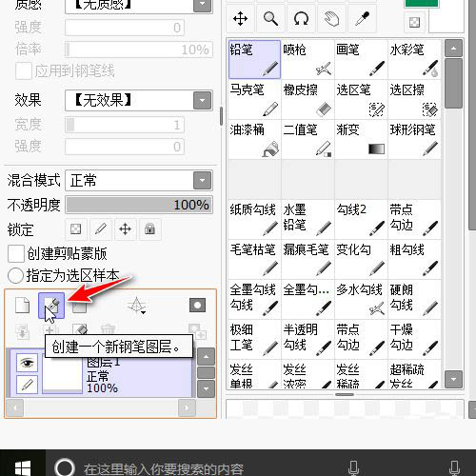476x476 pixels.
Task: Pick the 粗勾线 brush preset
Action: [x=414, y=260]
